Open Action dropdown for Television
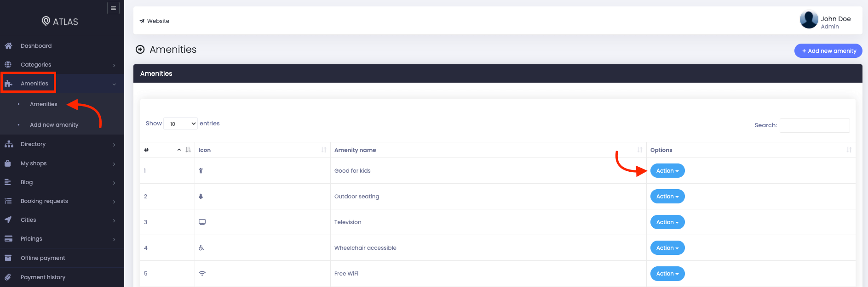868x287 pixels. 667,222
